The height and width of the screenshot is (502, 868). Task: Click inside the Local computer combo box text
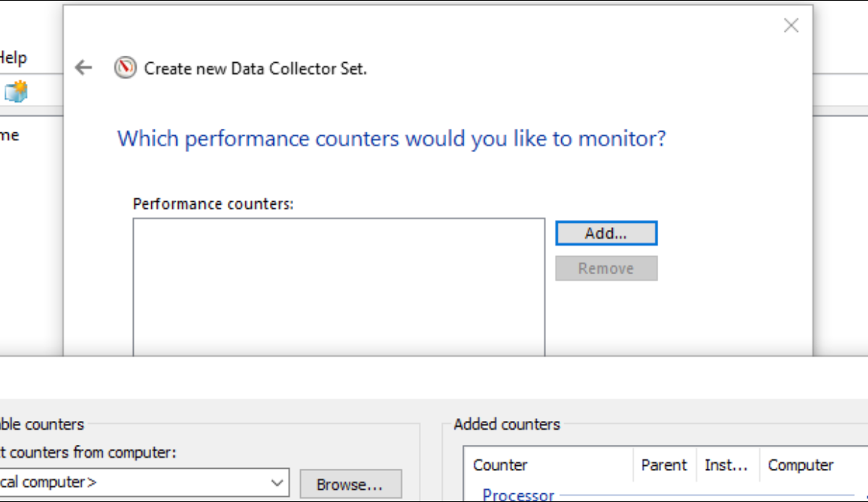pyautogui.click(x=109, y=482)
